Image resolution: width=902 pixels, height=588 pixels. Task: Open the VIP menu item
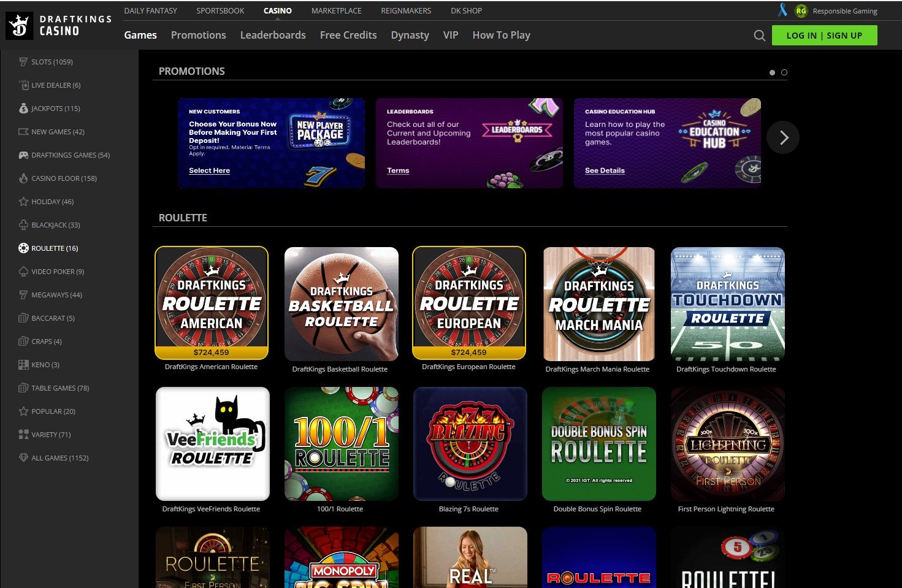pos(451,35)
